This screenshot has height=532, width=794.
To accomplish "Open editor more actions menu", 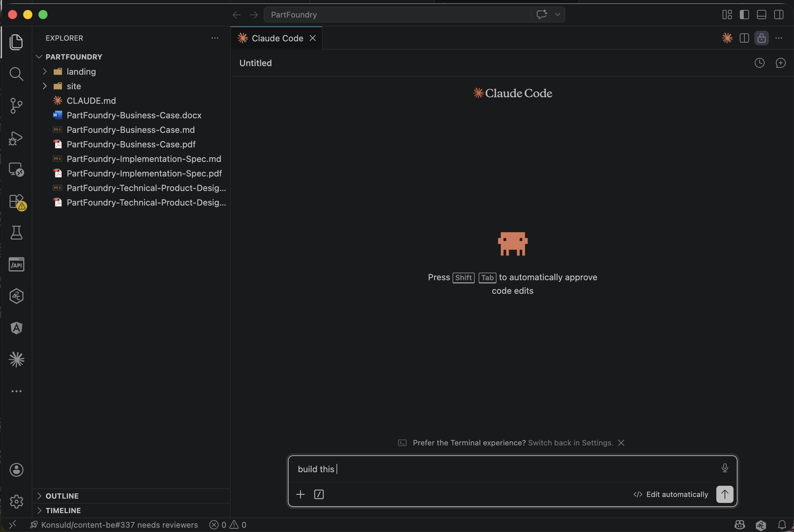I will [779, 38].
